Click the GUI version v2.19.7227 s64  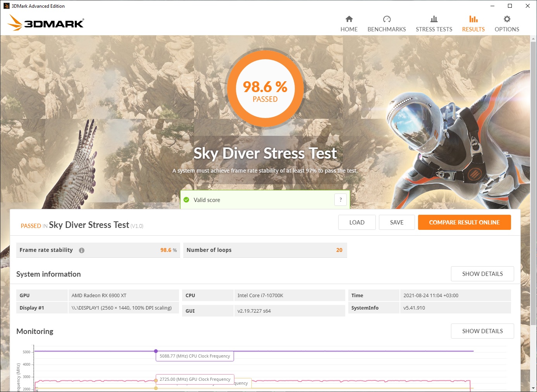(x=254, y=311)
